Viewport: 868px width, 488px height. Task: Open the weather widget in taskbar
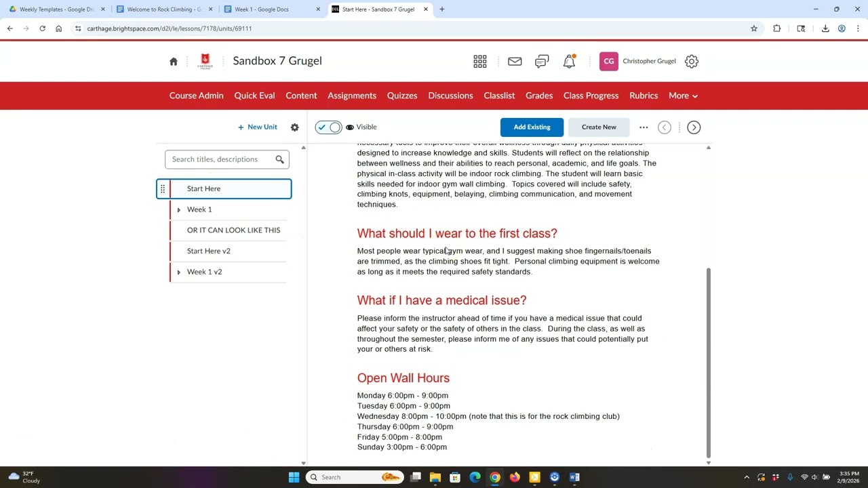point(23,477)
